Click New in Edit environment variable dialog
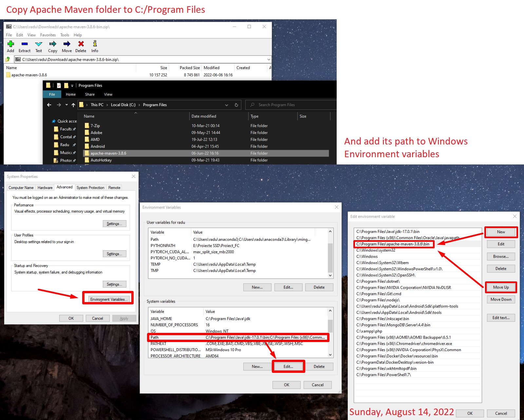This screenshot has height=420, width=524. tap(501, 232)
